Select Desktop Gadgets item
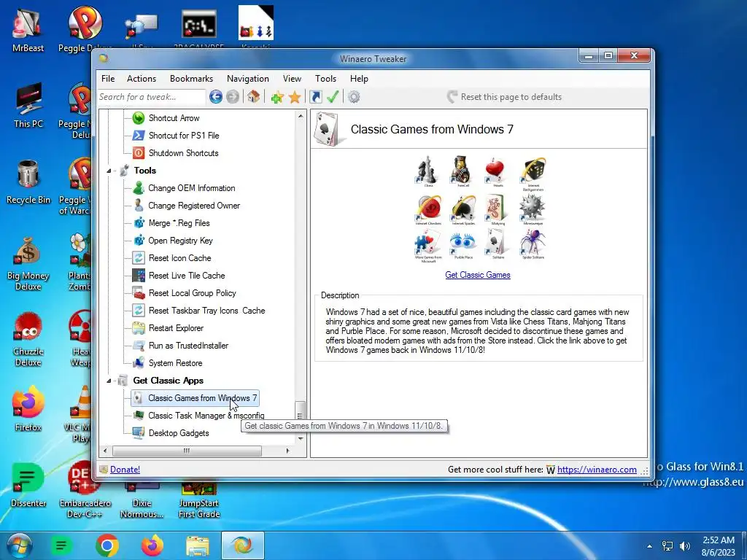The height and width of the screenshot is (560, 747). 179,433
